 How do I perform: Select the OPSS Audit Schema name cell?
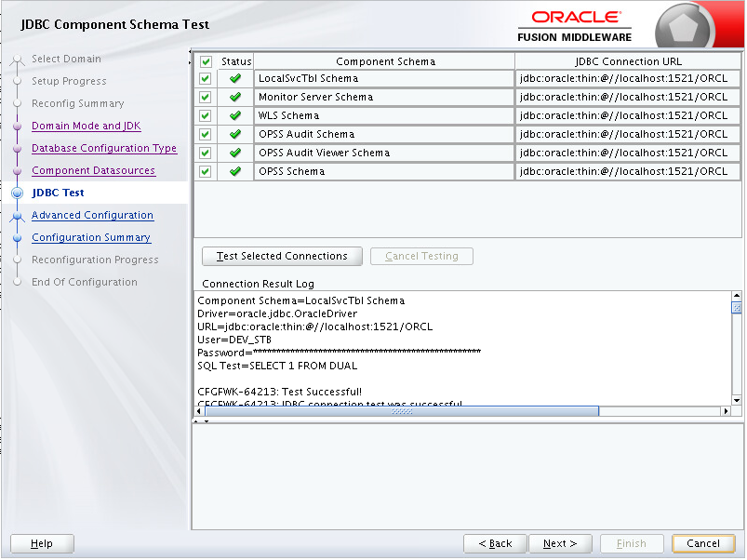click(384, 134)
